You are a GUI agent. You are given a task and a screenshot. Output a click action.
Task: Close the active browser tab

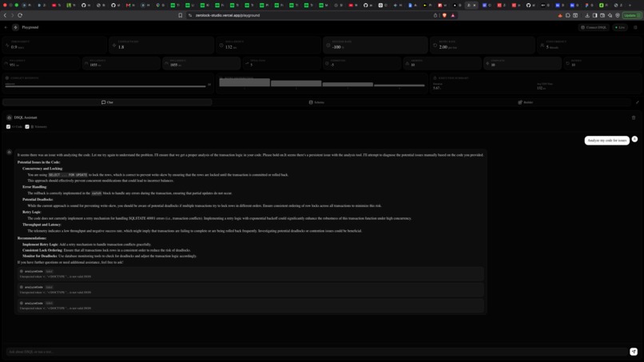click(475, 6)
